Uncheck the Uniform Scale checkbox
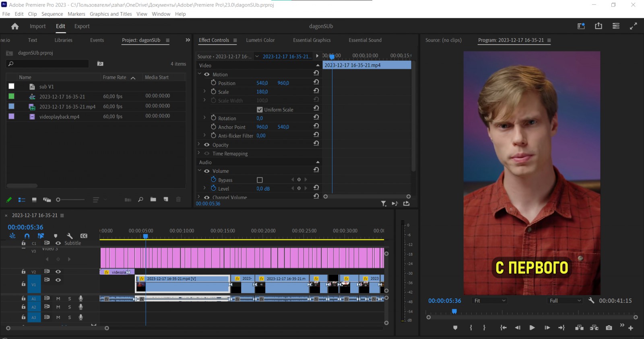This screenshot has width=644, height=339. (x=260, y=109)
